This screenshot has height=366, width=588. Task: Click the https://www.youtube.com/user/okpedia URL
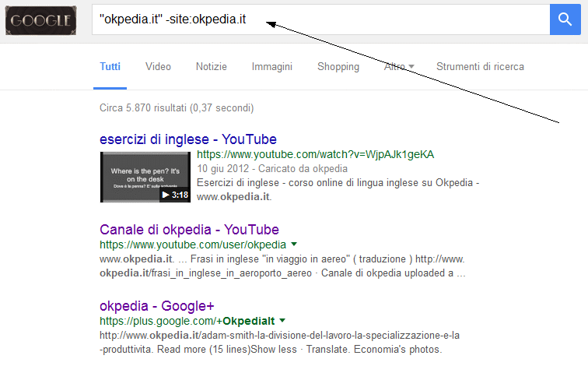193,245
